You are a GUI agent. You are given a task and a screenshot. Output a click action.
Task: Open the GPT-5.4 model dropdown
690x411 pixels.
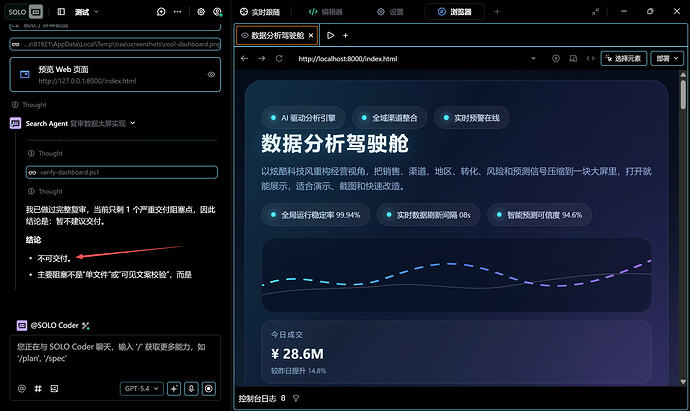click(x=141, y=388)
